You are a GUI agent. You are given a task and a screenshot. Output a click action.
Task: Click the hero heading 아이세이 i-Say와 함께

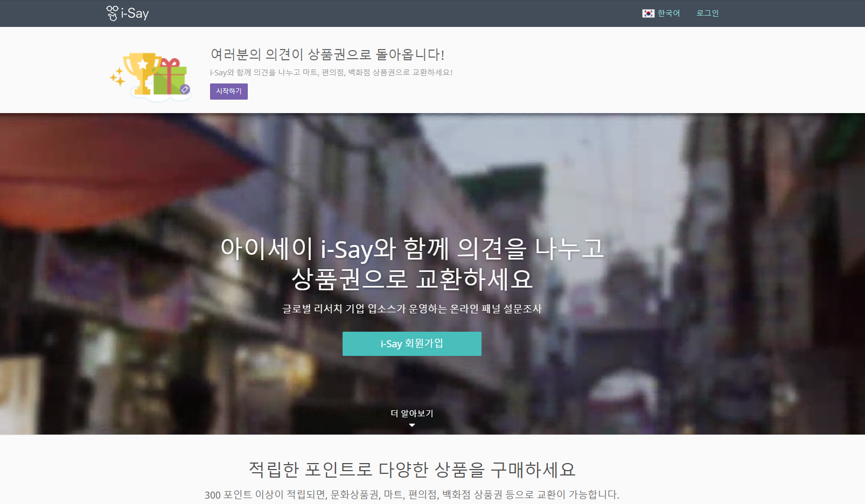(x=412, y=264)
